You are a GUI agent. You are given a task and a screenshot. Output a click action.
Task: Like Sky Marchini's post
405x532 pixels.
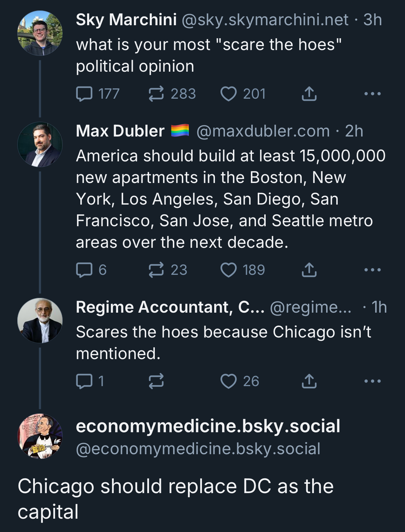coord(228,94)
